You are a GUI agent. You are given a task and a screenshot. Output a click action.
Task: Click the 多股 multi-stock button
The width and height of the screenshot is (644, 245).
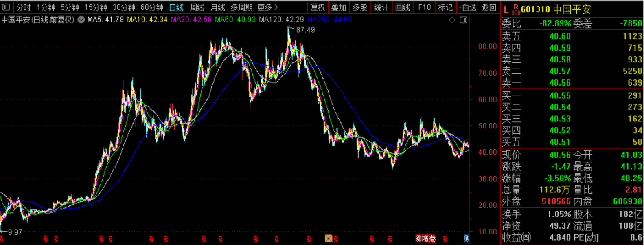pyautogui.click(x=360, y=7)
